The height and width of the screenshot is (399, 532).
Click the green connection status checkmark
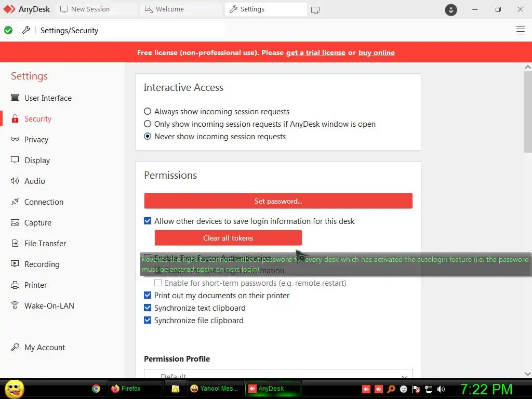[x=8, y=30]
